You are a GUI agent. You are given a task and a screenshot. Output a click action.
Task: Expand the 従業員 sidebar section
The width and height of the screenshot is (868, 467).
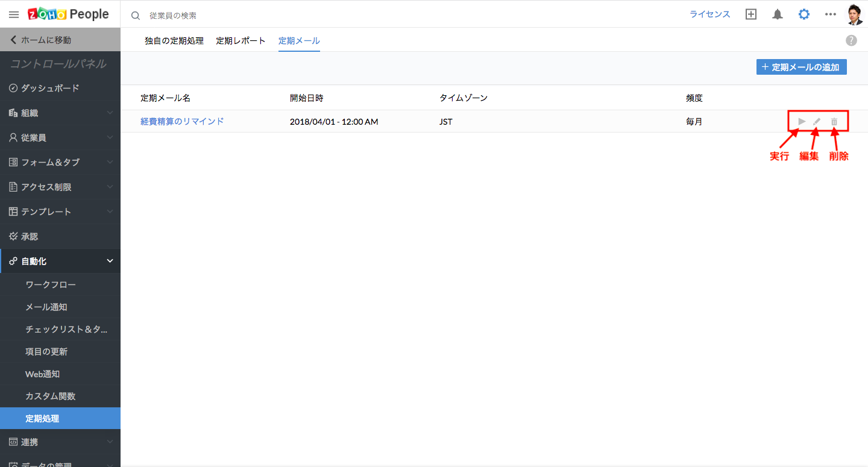(x=60, y=137)
